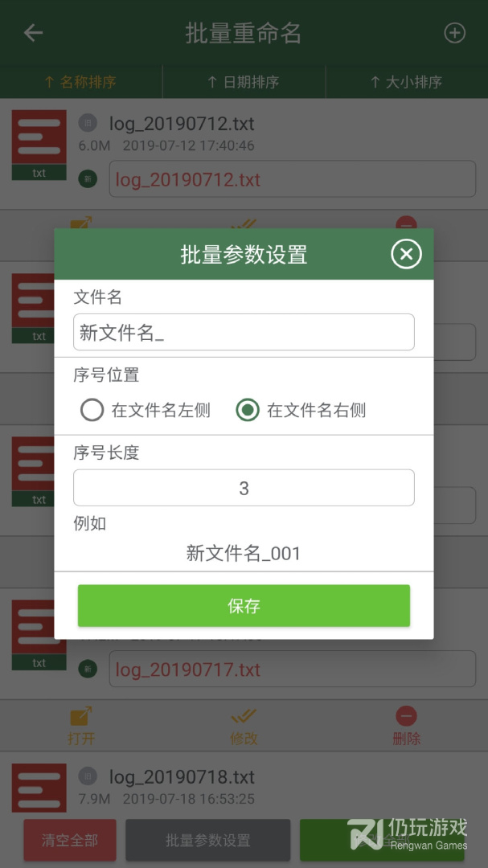Tap the add plus circle icon

[454, 33]
